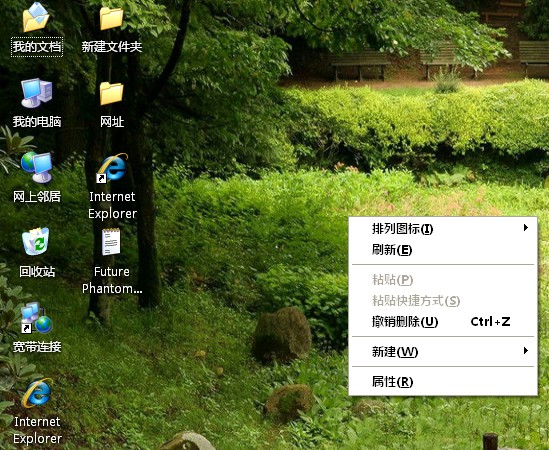Select the 网址 folder icon
549x450 pixels.
tap(111, 93)
